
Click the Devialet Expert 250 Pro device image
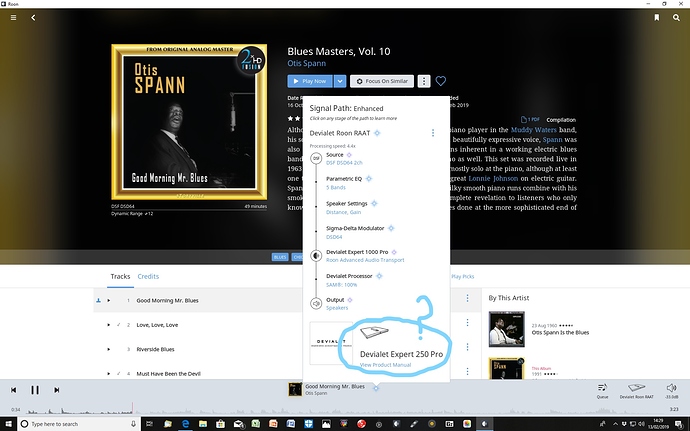point(374,331)
